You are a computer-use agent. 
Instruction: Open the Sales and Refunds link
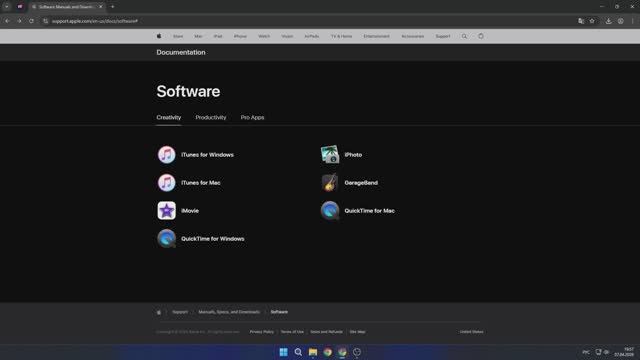[x=327, y=332]
